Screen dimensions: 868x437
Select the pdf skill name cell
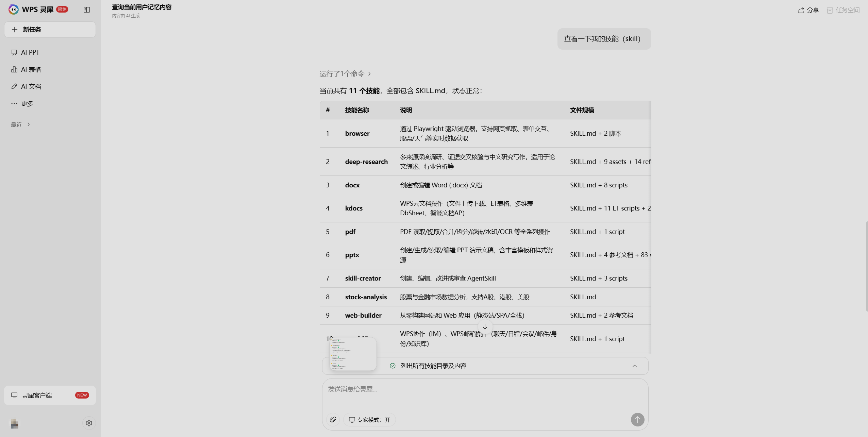click(366, 232)
